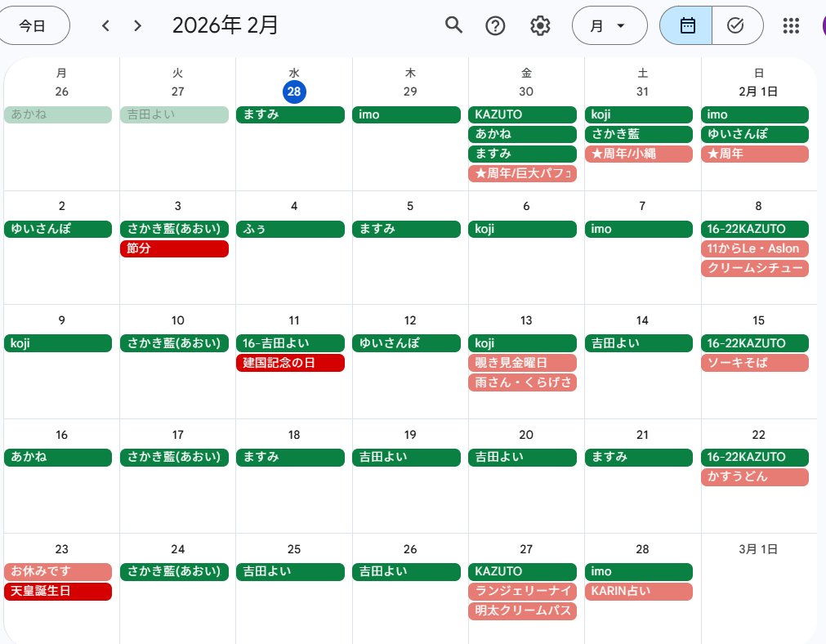Open the お休みです event

pyautogui.click(x=58, y=571)
